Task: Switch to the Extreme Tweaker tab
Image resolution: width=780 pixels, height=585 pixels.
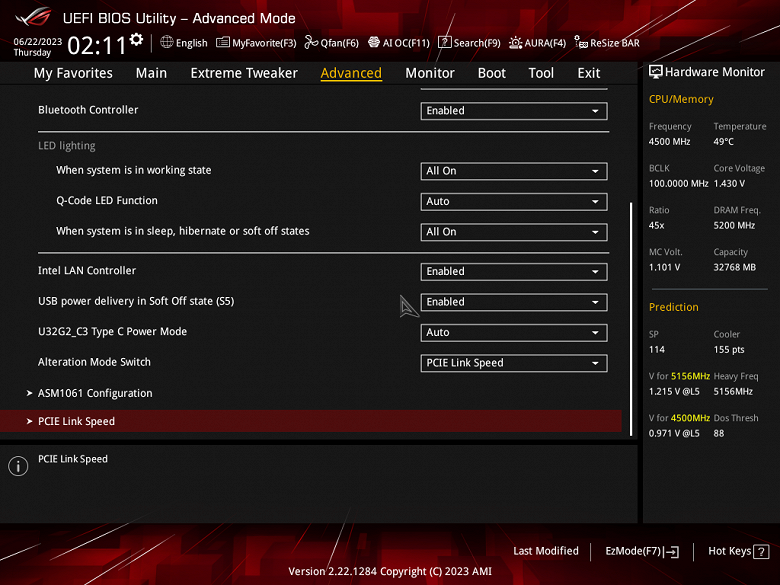Action: coord(244,73)
